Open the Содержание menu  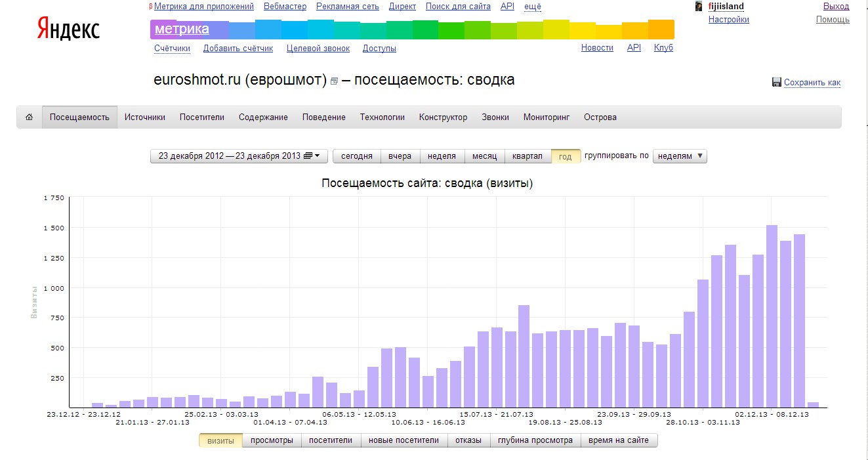[x=263, y=117]
